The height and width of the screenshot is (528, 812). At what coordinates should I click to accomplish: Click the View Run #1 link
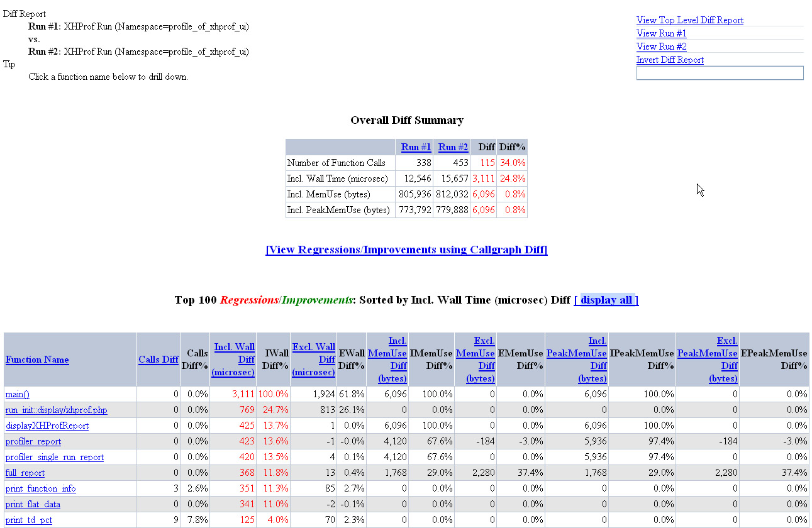tap(661, 33)
